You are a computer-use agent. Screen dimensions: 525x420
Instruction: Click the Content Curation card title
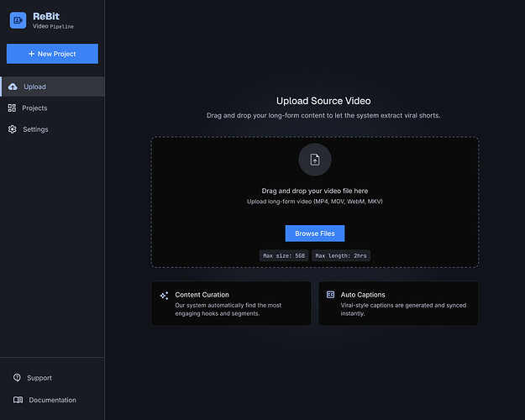point(202,295)
